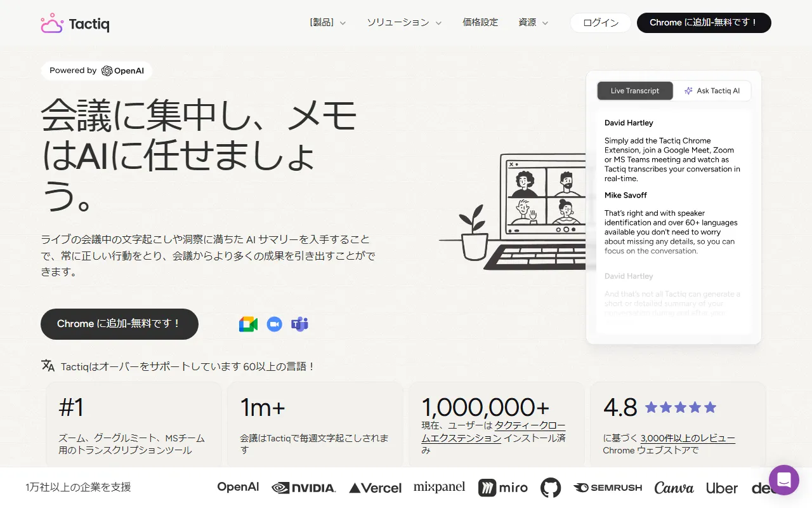
Task: Click the ログイン button
Action: [599, 22]
